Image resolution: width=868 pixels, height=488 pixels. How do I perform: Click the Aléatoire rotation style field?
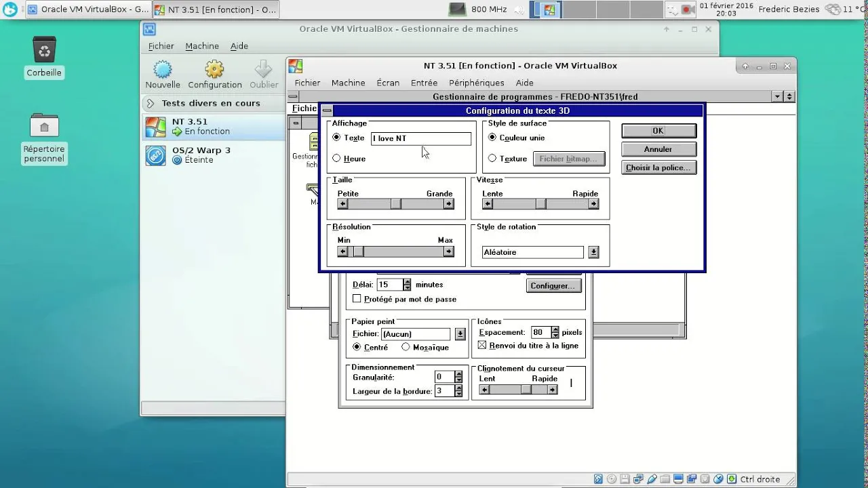point(533,252)
